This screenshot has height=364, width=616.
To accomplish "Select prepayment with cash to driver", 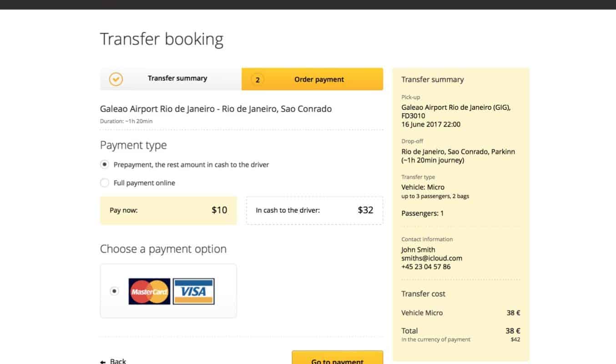I will point(105,164).
